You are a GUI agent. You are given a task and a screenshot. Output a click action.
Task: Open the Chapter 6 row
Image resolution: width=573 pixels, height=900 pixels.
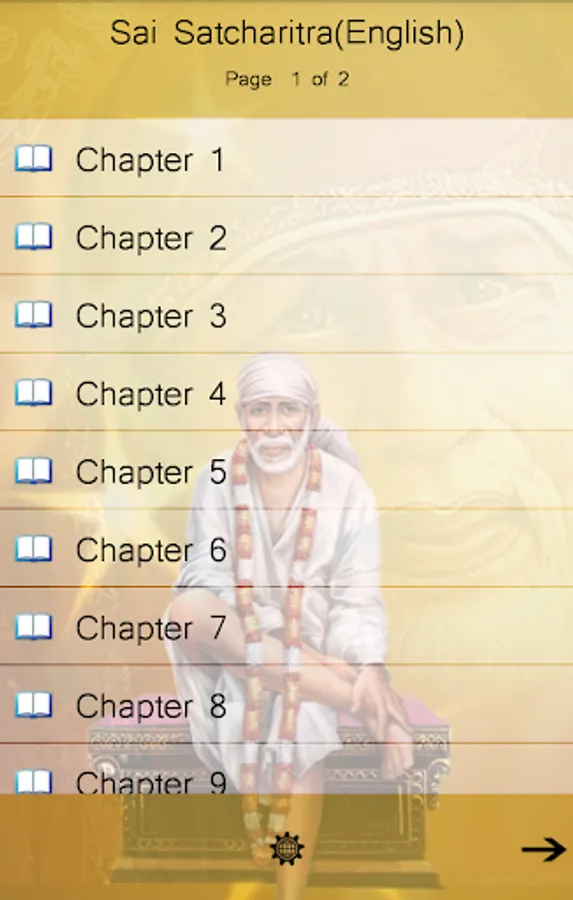click(x=286, y=548)
